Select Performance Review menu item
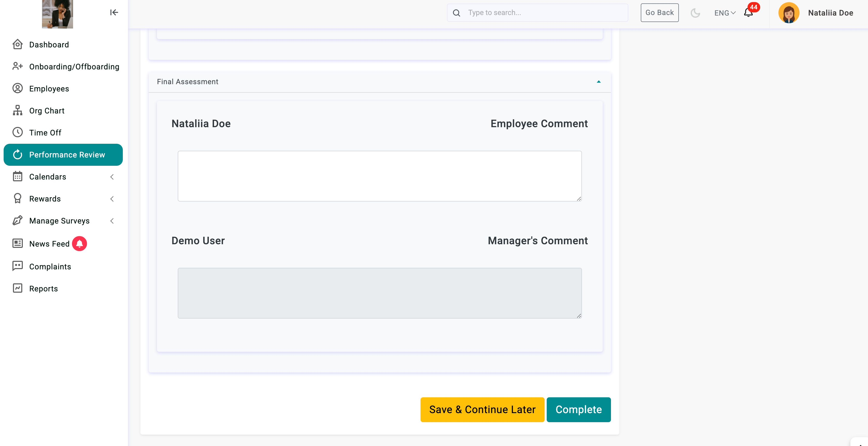This screenshot has height=446, width=868. pos(63,155)
